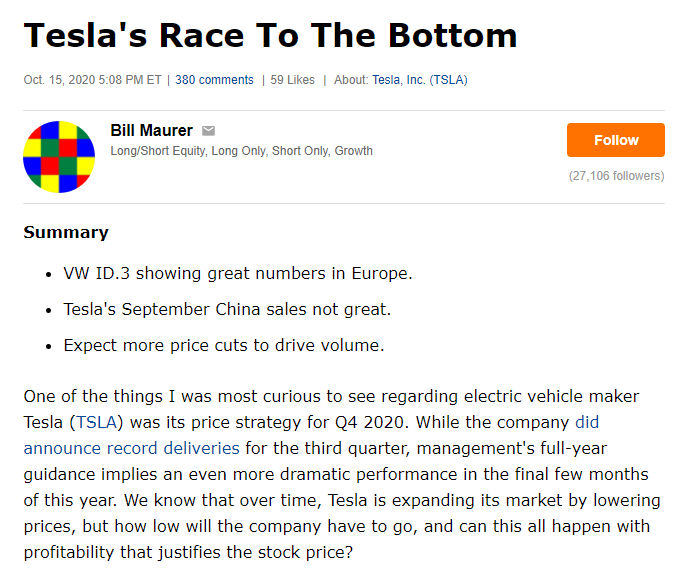
Task: Open the Tesla, Inc. (TSLA) about link
Action: 420,80
